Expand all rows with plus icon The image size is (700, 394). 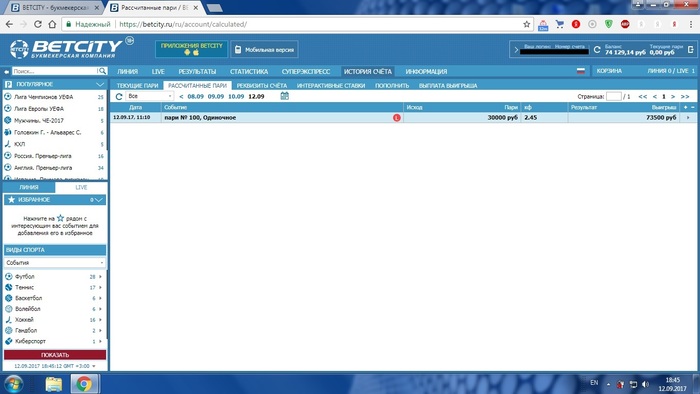[685, 107]
